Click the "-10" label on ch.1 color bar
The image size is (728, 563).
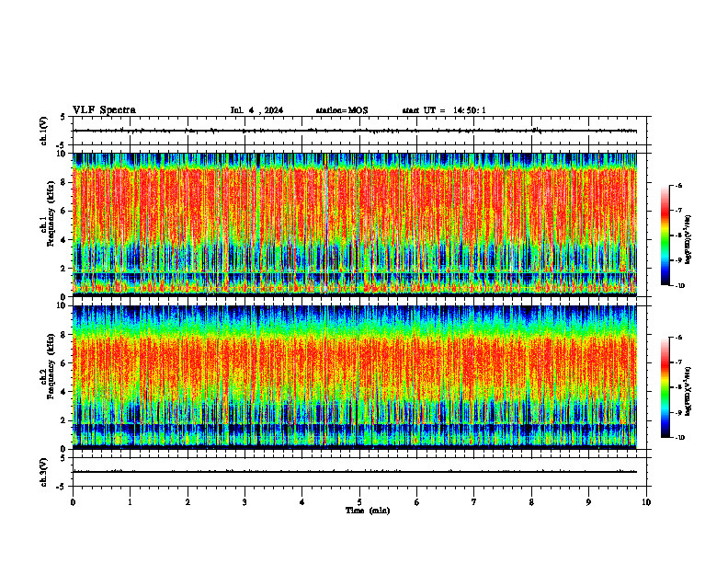[678, 286]
